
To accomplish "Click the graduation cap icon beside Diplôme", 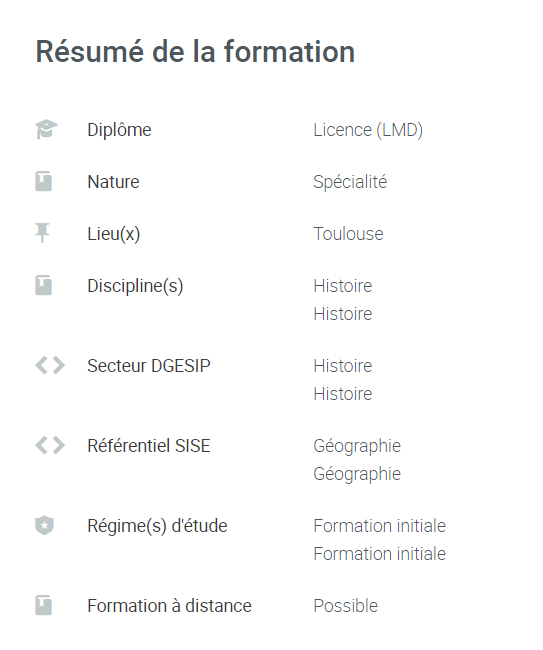I will pyautogui.click(x=46, y=129).
